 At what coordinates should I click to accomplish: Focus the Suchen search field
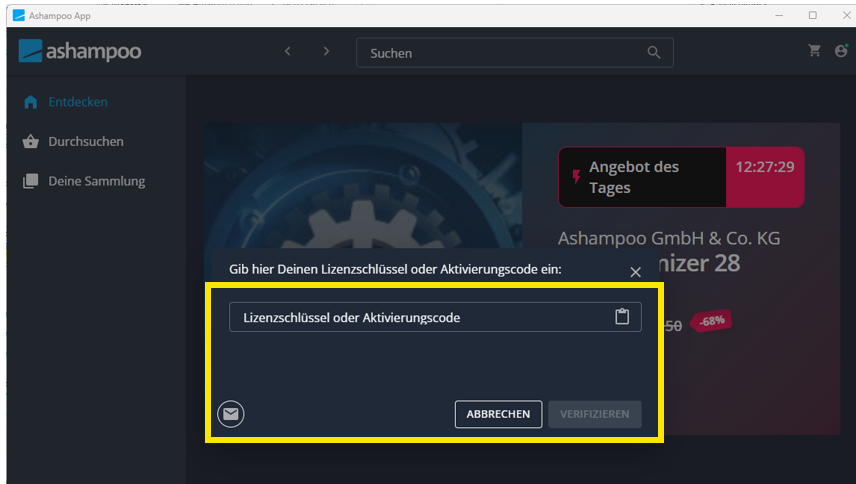tap(514, 52)
